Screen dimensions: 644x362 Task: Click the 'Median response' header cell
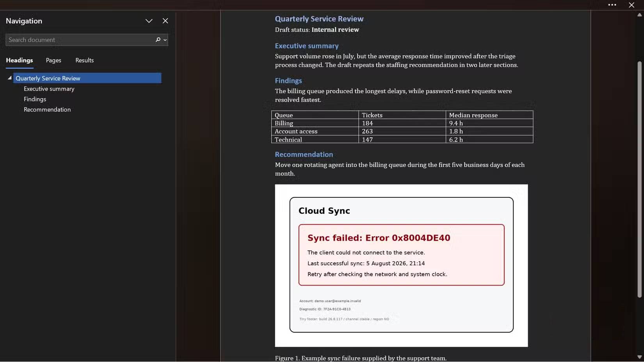489,115
